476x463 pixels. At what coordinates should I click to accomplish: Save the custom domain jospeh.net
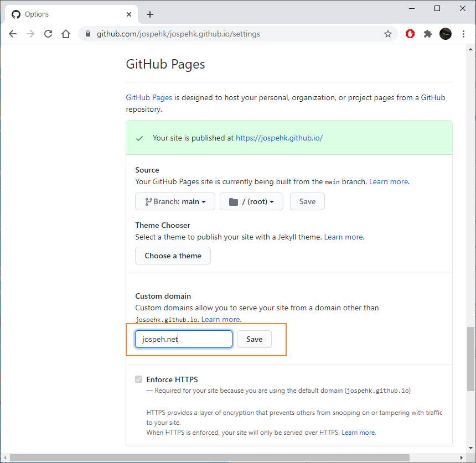254,339
